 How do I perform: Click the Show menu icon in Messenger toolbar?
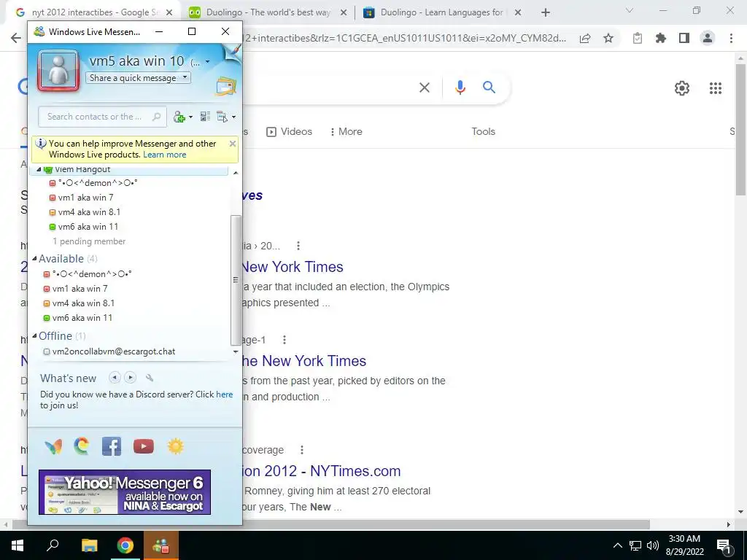(x=222, y=117)
